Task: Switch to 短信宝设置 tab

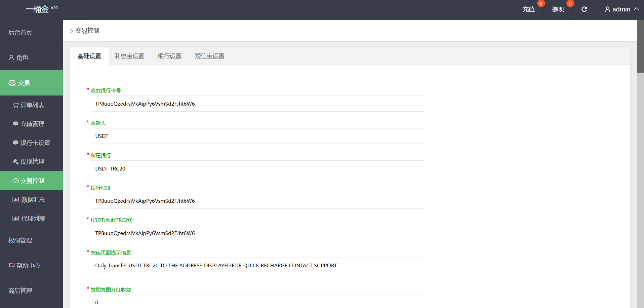Action: click(x=209, y=56)
